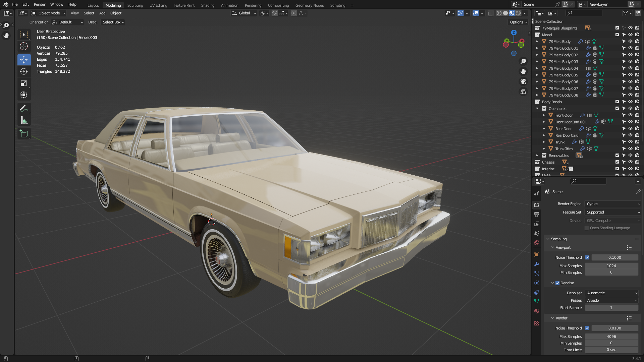Viewport: 644px width, 362px height.
Task: Click the Options button in viewport header
Action: 519,22
